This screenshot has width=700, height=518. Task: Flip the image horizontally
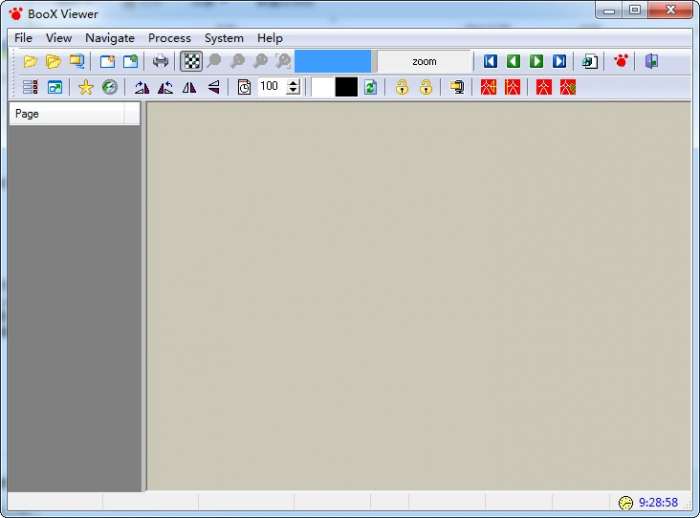189,87
